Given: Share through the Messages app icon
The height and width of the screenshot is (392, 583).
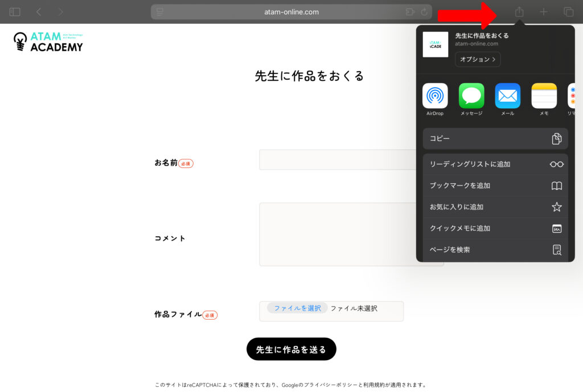Looking at the screenshot, I should click(x=471, y=96).
